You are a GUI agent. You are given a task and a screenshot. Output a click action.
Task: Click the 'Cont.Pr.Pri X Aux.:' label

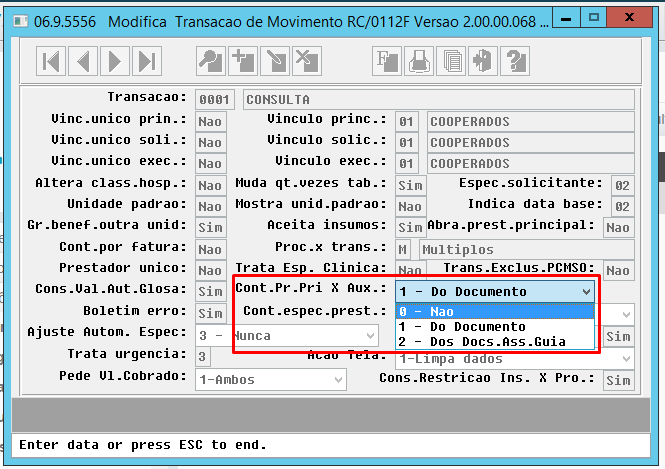(x=311, y=288)
